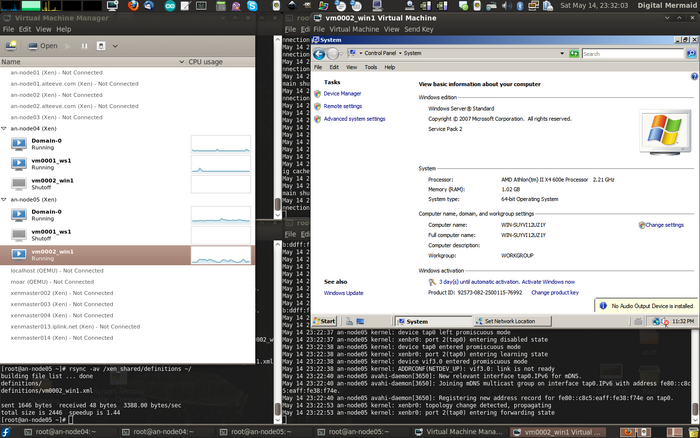700x438 pixels.
Task: Select vm0002_win1 shutoff under an-node04
Action: [127, 184]
